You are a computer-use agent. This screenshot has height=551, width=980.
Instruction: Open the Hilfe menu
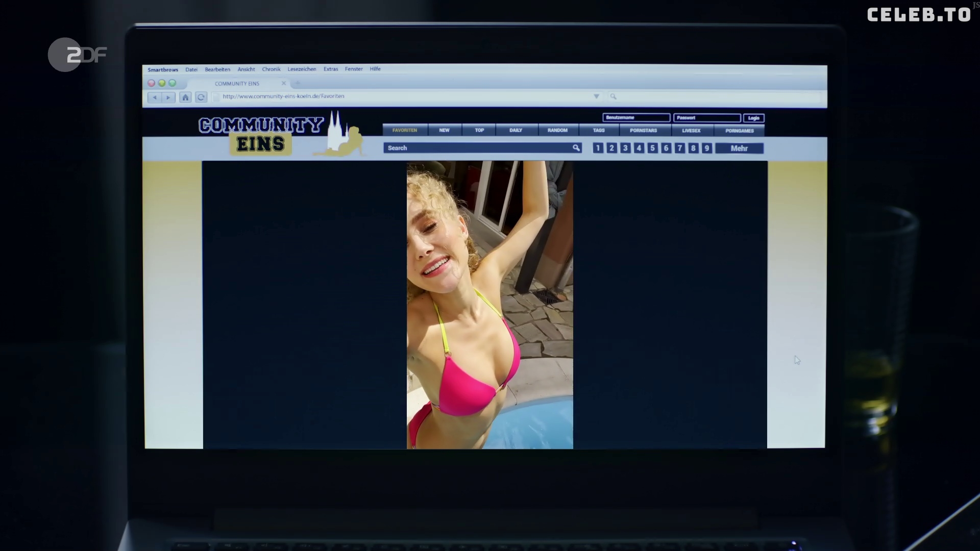pos(375,69)
